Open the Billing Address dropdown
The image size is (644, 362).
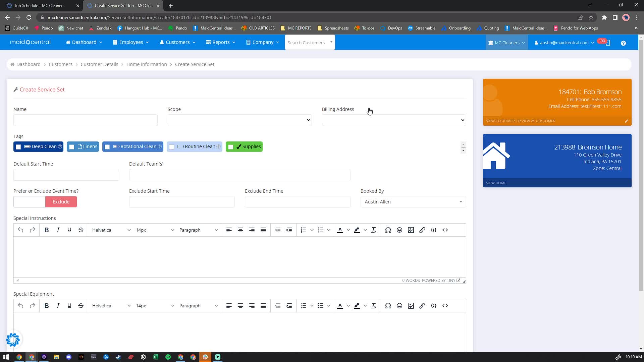394,120
